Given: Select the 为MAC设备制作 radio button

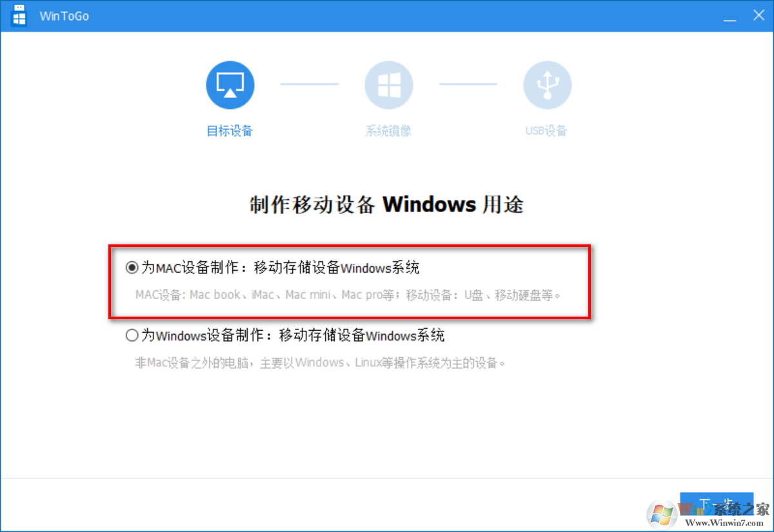Looking at the screenshot, I should [132, 267].
